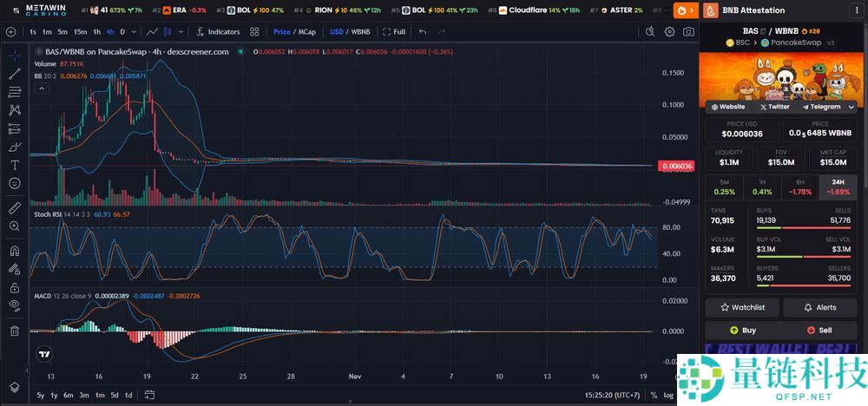Select the ruler measure tool
Screen dimensions: 868x406
point(14,208)
